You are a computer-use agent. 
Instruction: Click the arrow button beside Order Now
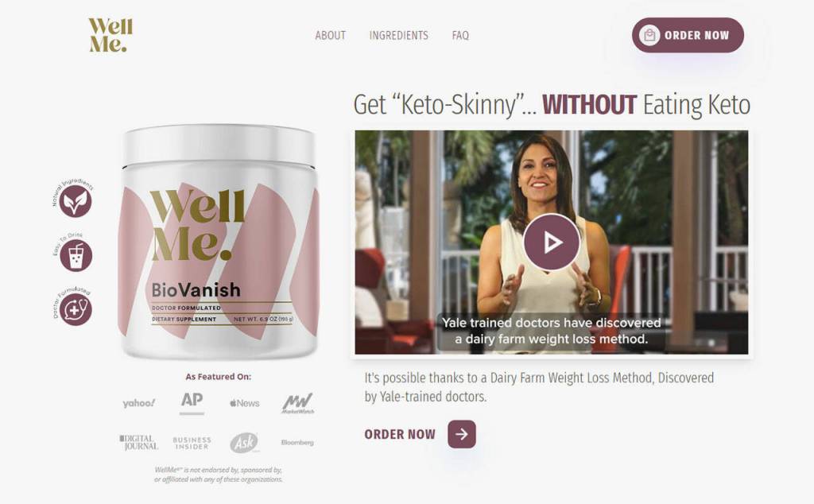(x=462, y=434)
